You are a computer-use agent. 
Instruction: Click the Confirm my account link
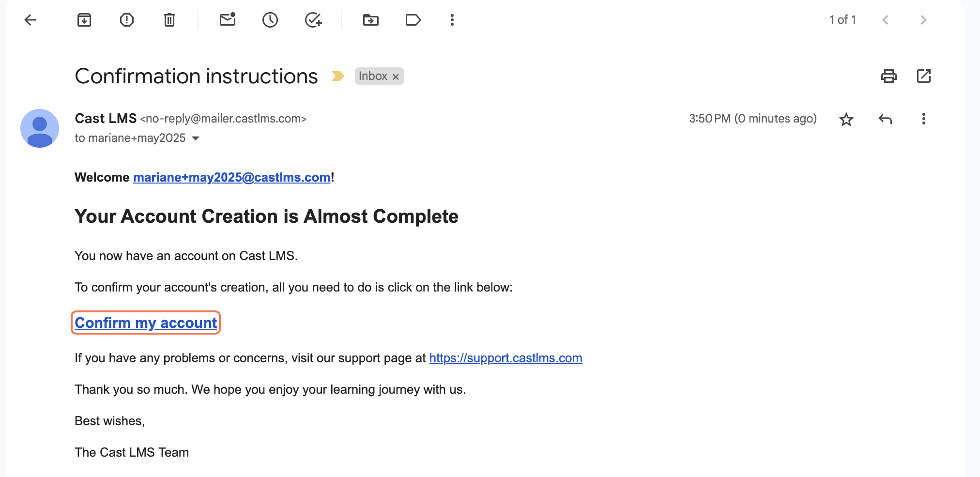pos(146,323)
